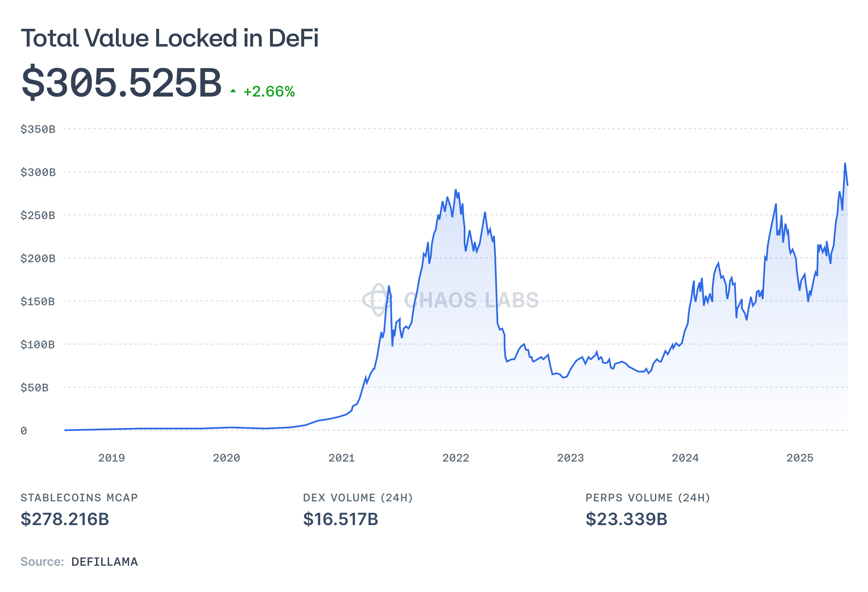
Task: Select the $305.525B total value figure
Action: click(121, 82)
